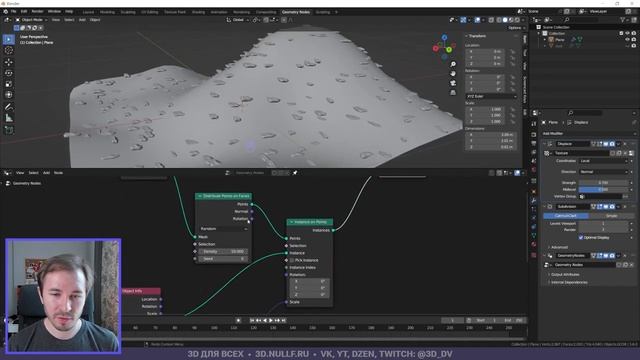This screenshot has width=640, height=360.
Task: Open the Object properties orange square tab
Action: click(x=533, y=191)
